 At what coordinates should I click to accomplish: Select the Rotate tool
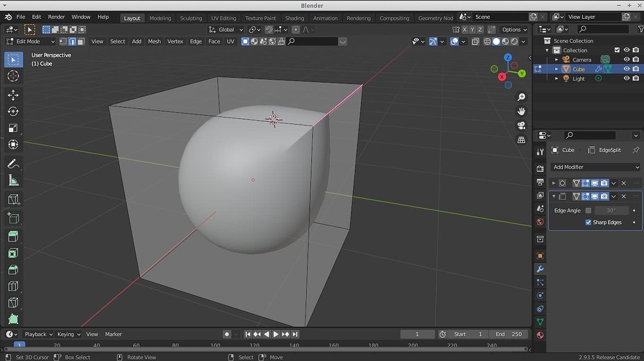pos(13,111)
